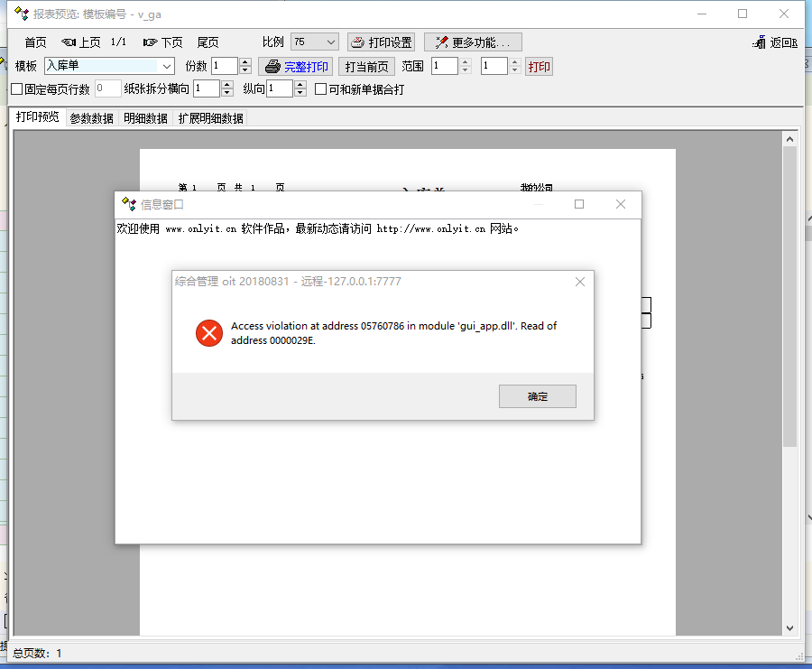The height and width of the screenshot is (669, 812).
Task: Increase the copies (份数) spinner value
Action: click(x=245, y=62)
